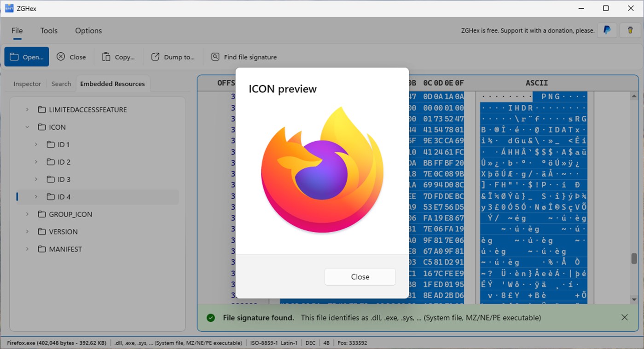Close the ICON preview dialog

click(x=360, y=277)
